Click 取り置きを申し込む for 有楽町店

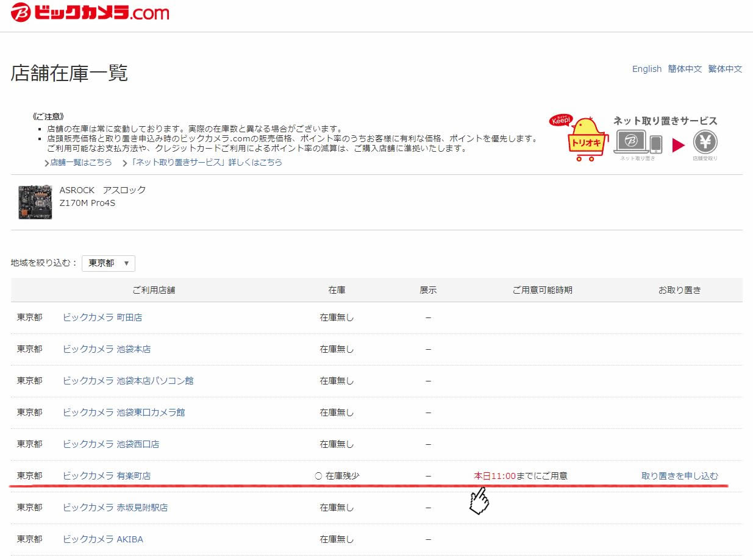(x=679, y=476)
